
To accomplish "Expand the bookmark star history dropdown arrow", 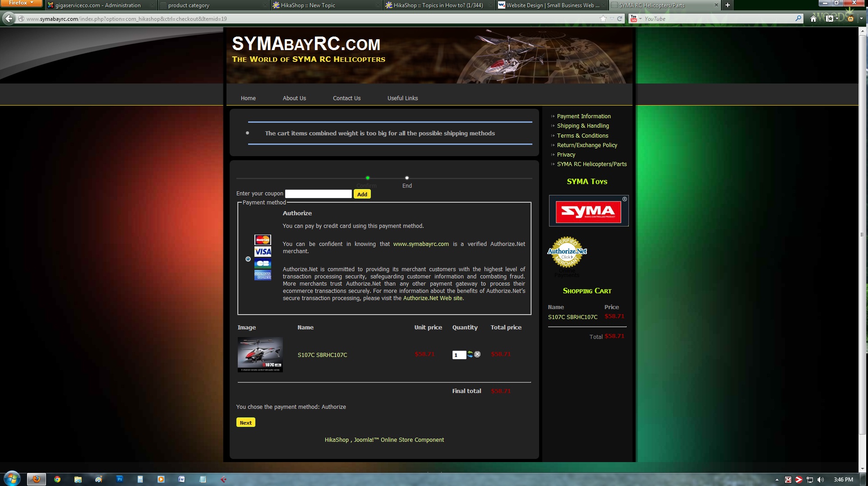I will [612, 19].
